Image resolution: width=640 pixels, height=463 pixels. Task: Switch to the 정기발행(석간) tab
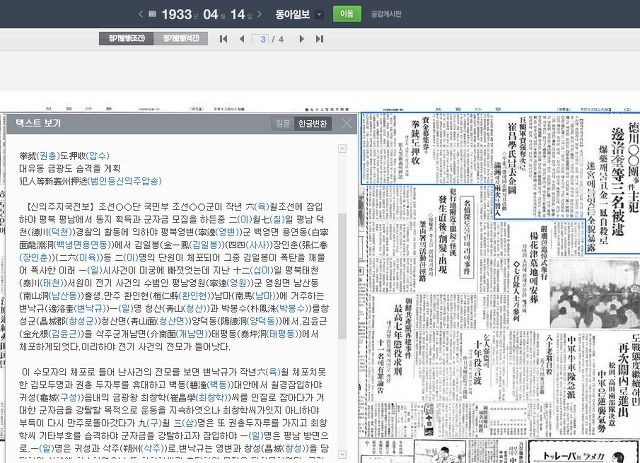181,38
